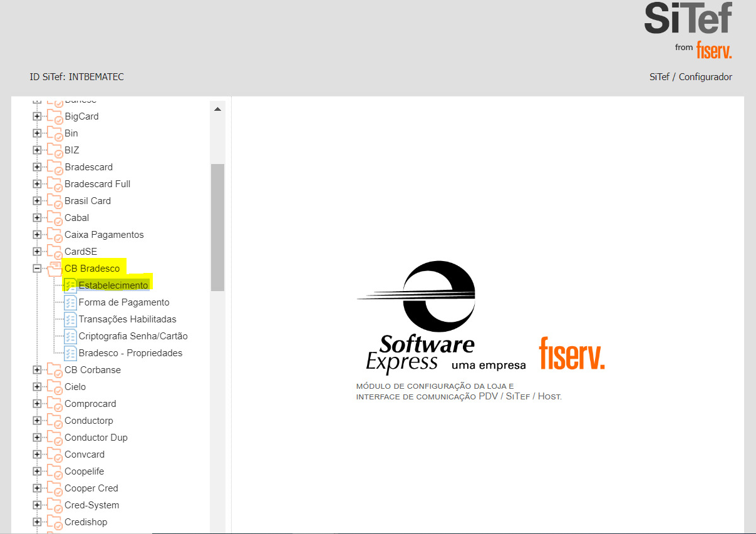
Task: Expand the Cielo tree node
Action: (x=37, y=387)
